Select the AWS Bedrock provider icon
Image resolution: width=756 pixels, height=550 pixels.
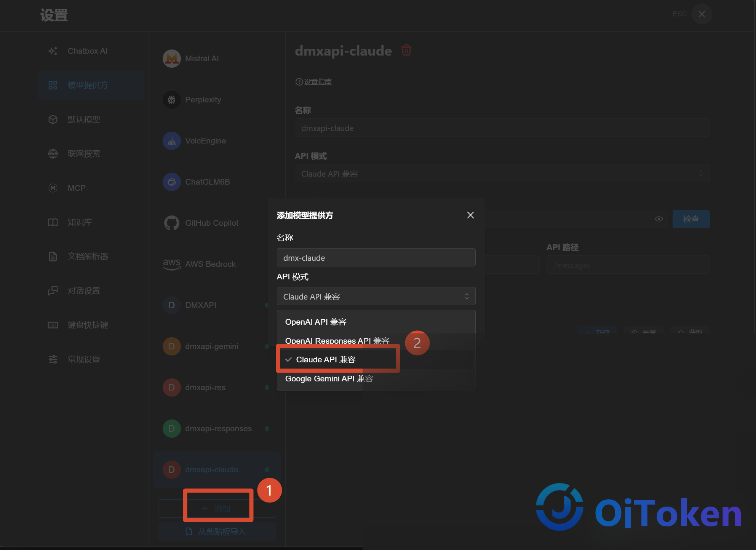[172, 264]
